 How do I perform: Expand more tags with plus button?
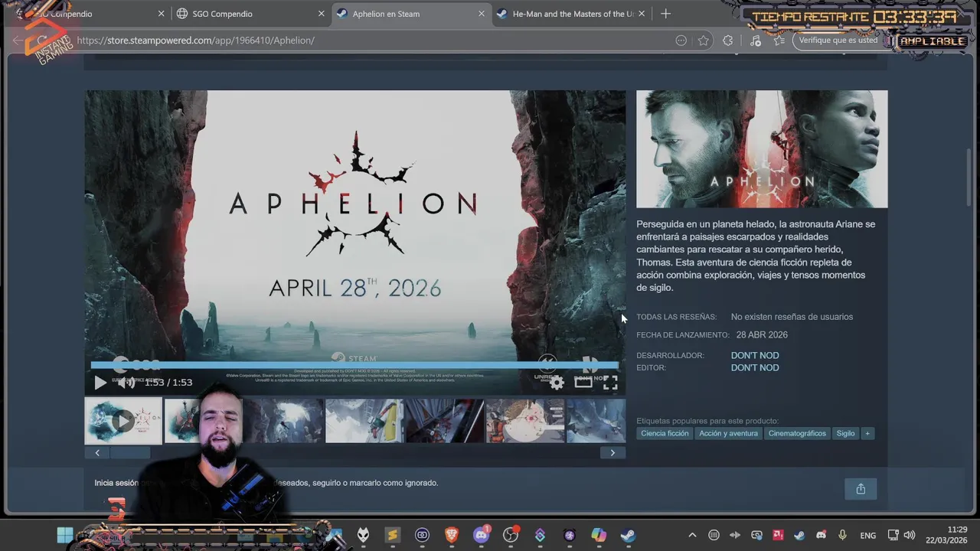[x=867, y=433]
